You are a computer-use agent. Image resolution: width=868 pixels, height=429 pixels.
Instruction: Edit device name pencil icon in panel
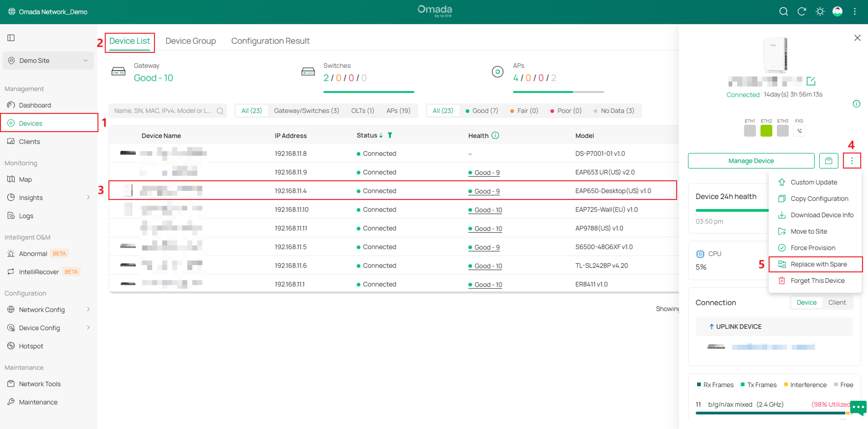click(811, 81)
